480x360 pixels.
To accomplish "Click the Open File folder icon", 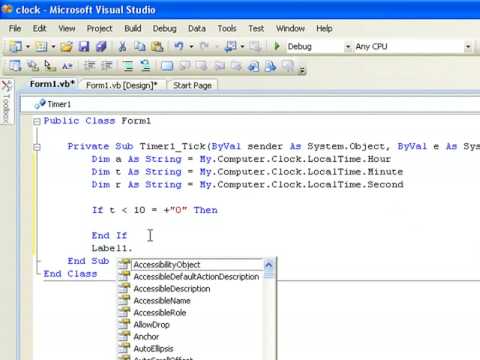I will pos(67,46).
